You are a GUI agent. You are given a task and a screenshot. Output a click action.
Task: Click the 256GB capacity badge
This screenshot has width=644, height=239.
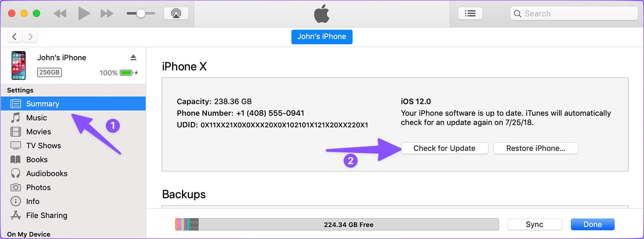click(x=49, y=73)
